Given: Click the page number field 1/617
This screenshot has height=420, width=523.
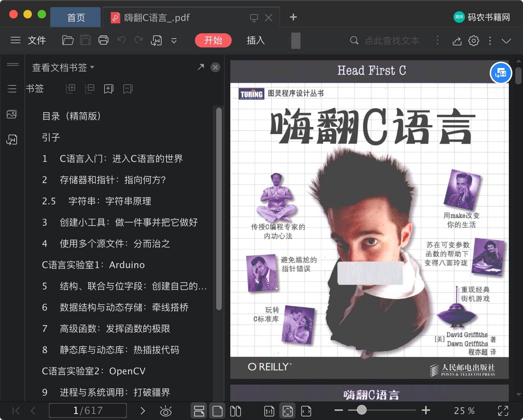Looking at the screenshot, I should coord(88,410).
